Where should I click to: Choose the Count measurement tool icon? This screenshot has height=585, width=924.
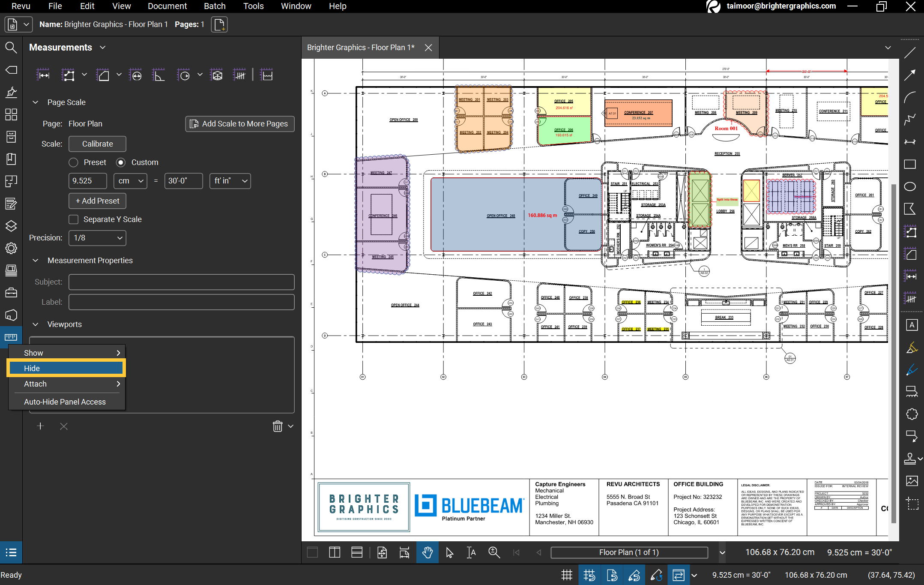(239, 75)
